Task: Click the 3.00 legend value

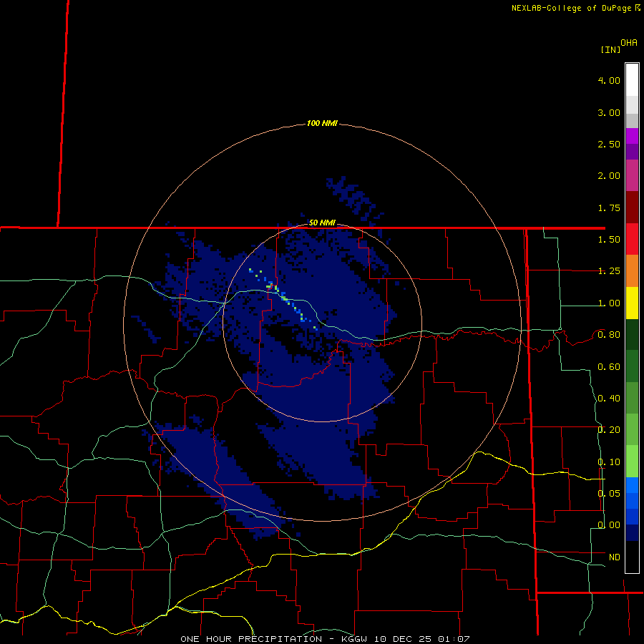Action: click(609, 112)
